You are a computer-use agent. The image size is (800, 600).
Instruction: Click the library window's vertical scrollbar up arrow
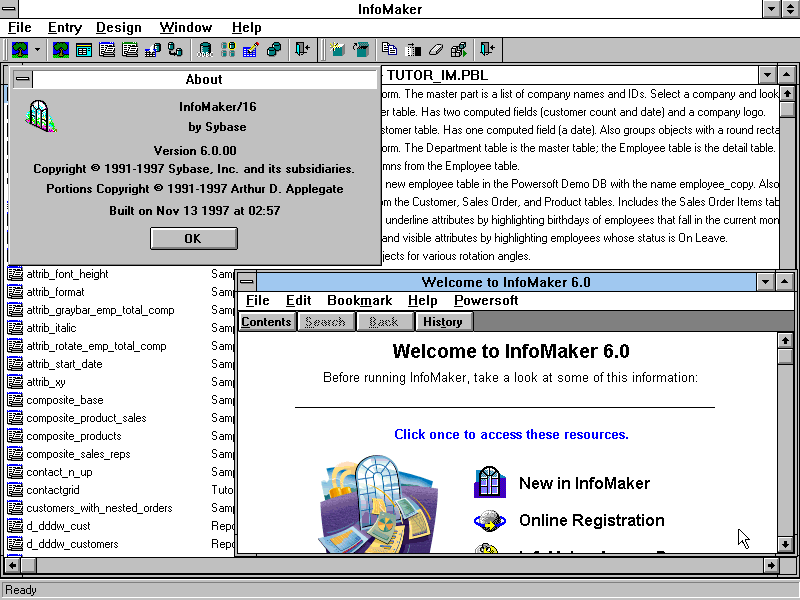(x=787, y=94)
